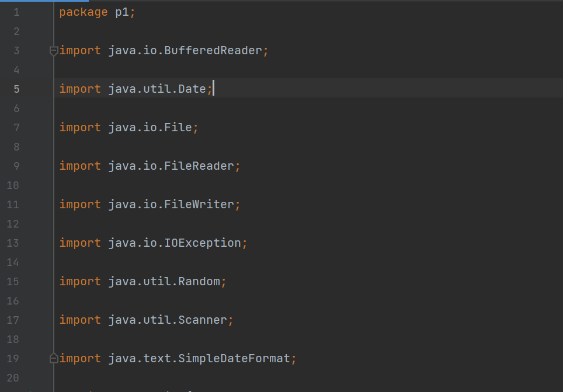Viewport: 563px width, 392px height.
Task: Place cursor on Scanner class name
Action: pos(203,320)
